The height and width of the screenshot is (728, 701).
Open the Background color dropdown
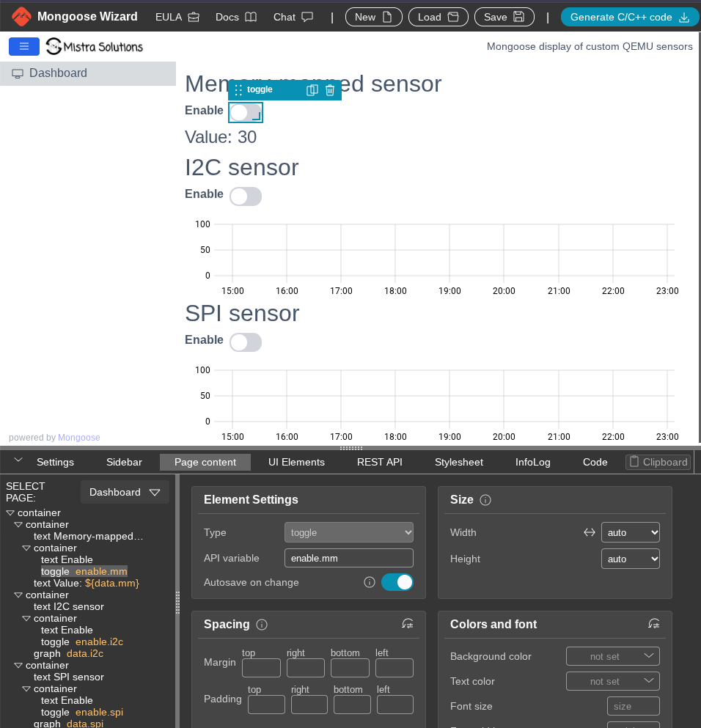tap(613, 656)
